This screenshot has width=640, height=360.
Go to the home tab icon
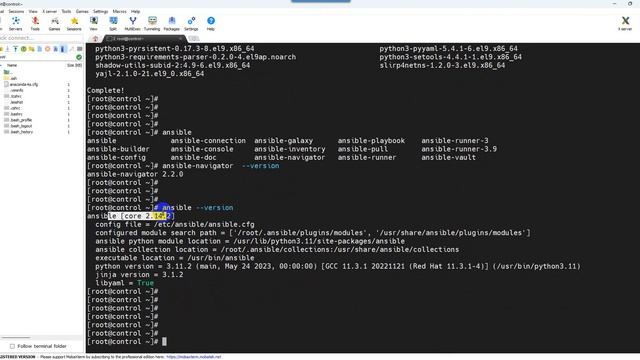point(96,39)
